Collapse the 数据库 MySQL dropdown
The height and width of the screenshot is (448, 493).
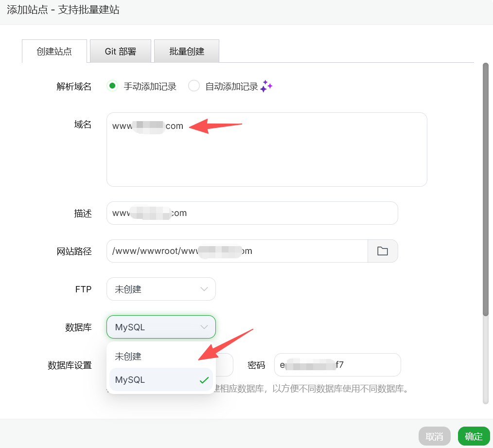pyautogui.click(x=160, y=327)
